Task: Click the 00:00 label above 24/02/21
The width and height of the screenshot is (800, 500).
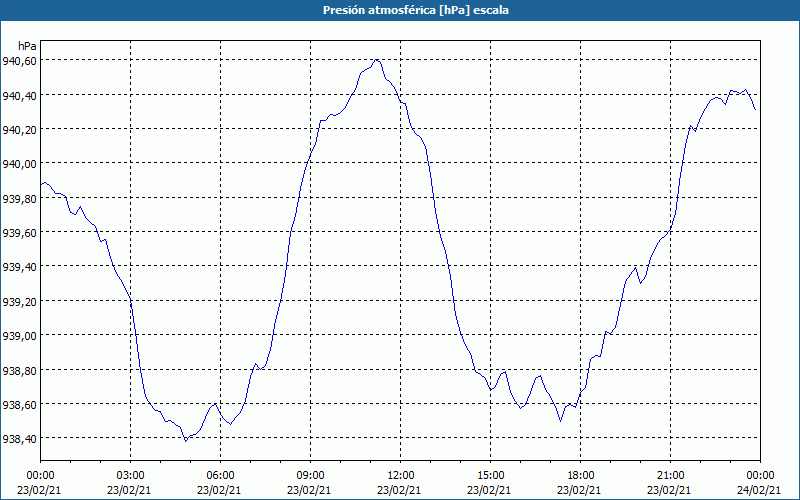Action: click(x=760, y=476)
